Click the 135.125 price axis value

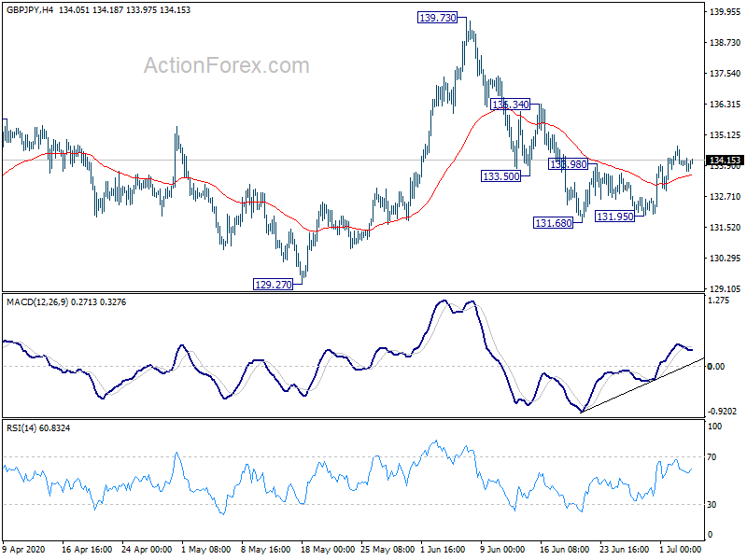tap(726, 135)
